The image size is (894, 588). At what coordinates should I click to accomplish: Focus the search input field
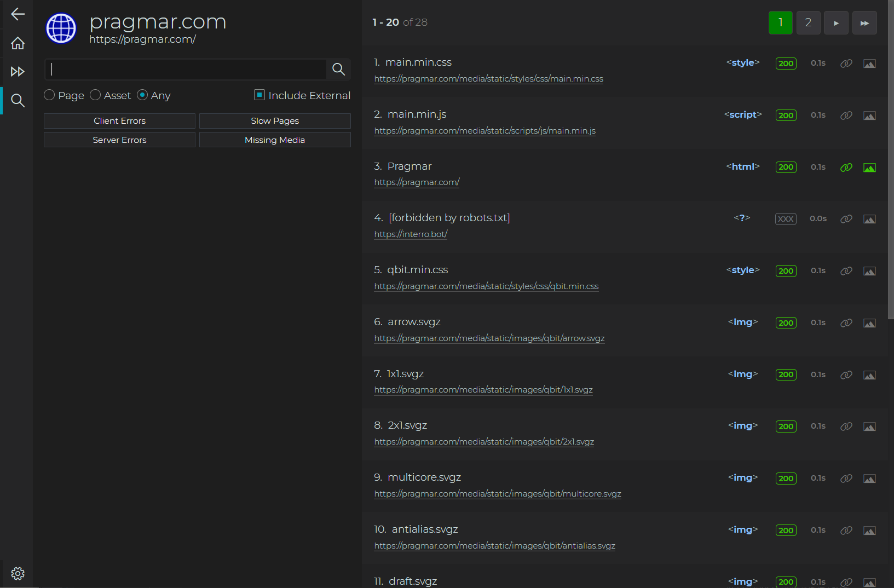click(x=186, y=70)
